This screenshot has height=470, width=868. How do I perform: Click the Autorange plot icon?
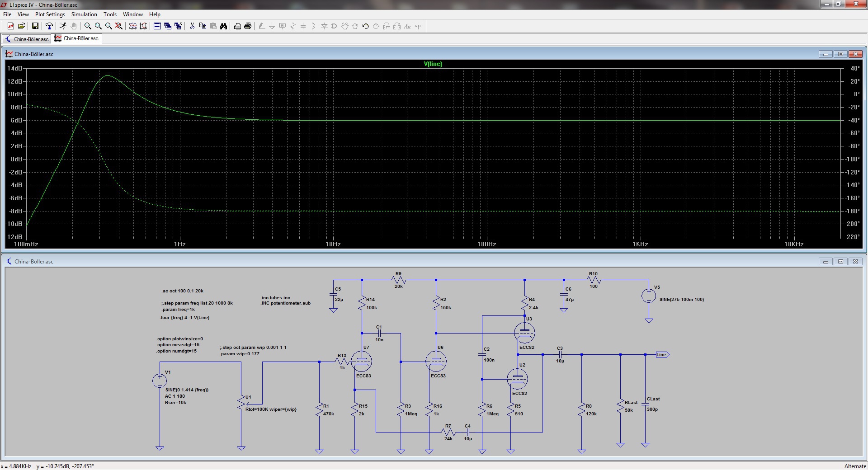(143, 26)
